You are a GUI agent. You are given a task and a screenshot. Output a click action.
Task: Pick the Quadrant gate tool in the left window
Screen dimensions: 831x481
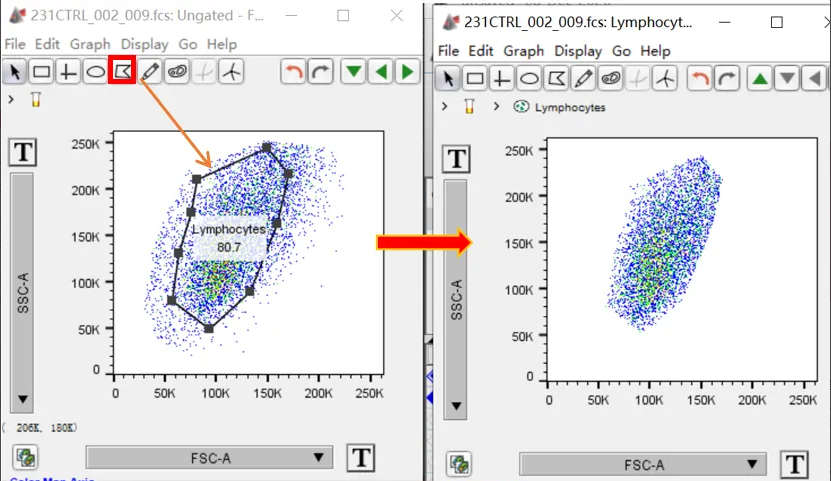coord(68,72)
